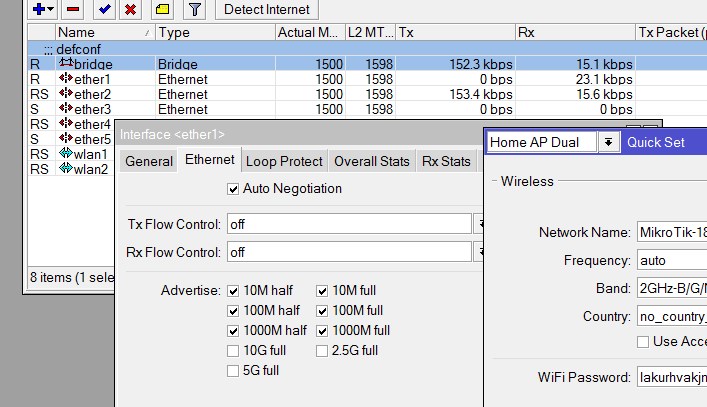Toggle the Use Access checkbox in Quick Set
This screenshot has height=407, width=707.
[x=643, y=342]
